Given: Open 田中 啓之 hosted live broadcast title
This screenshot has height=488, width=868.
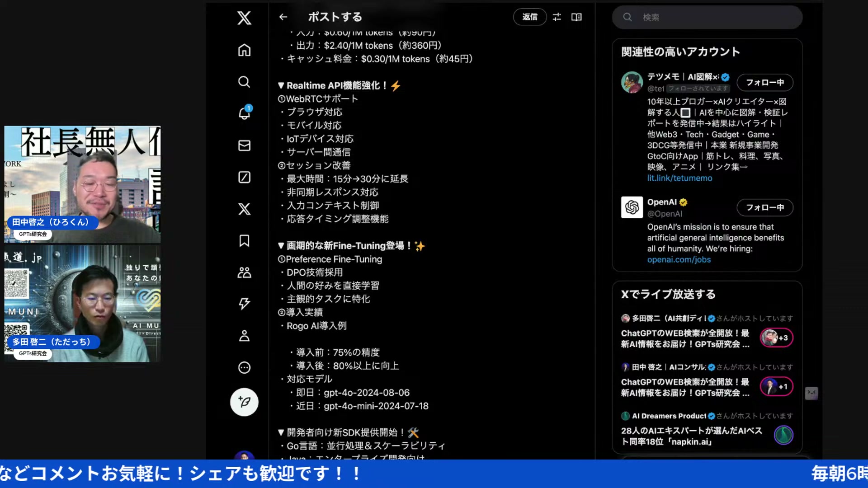Looking at the screenshot, I should tap(685, 387).
